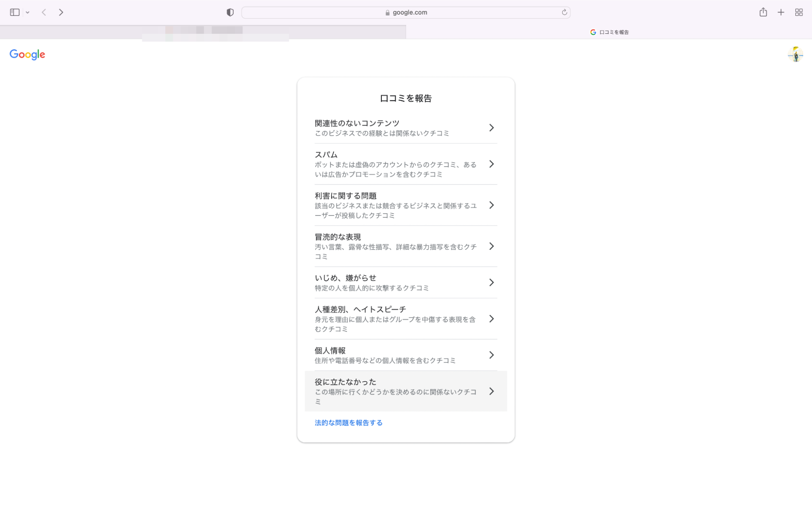Open Google account profile avatar

pos(795,54)
